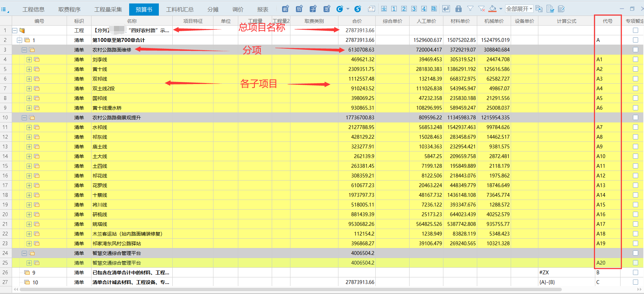Click the paint bucket fill color icon
Screen dimensions: 644x294
pos(493,9)
